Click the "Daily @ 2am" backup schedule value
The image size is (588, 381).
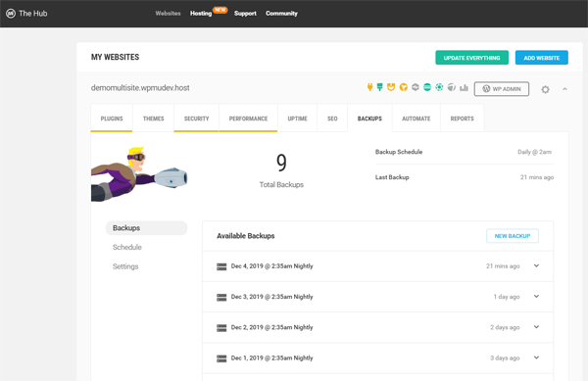534,152
